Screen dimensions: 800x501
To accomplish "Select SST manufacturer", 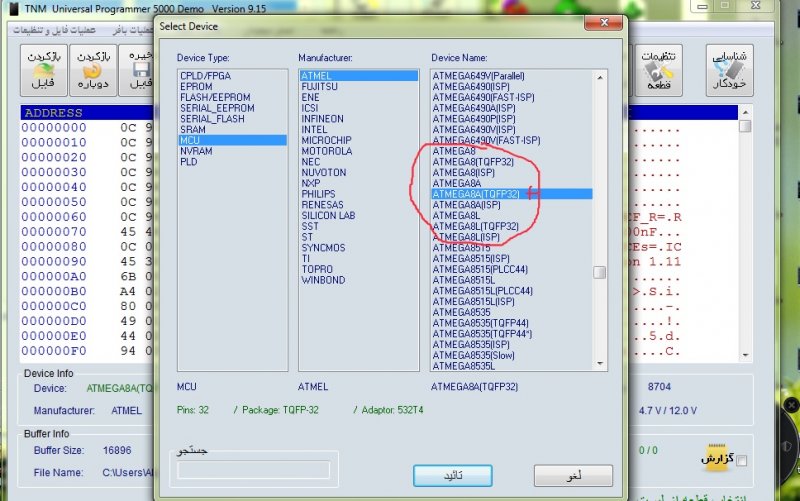I will tap(310, 226).
